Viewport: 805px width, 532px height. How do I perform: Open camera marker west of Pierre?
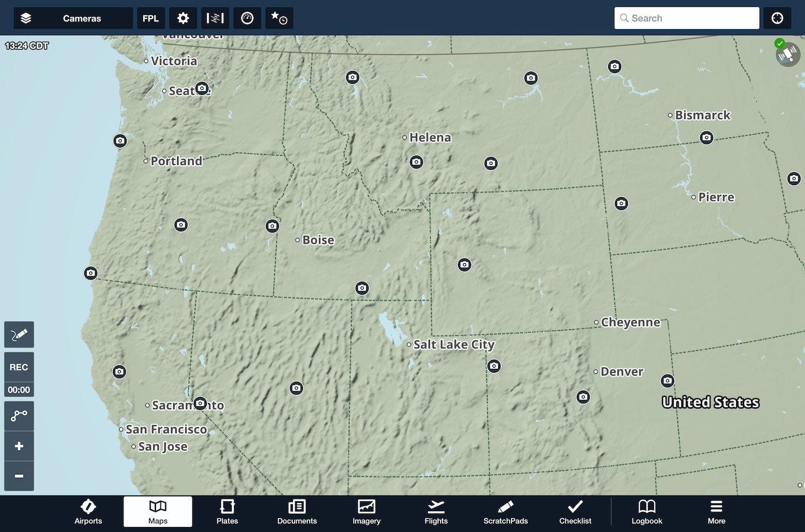[621, 203]
